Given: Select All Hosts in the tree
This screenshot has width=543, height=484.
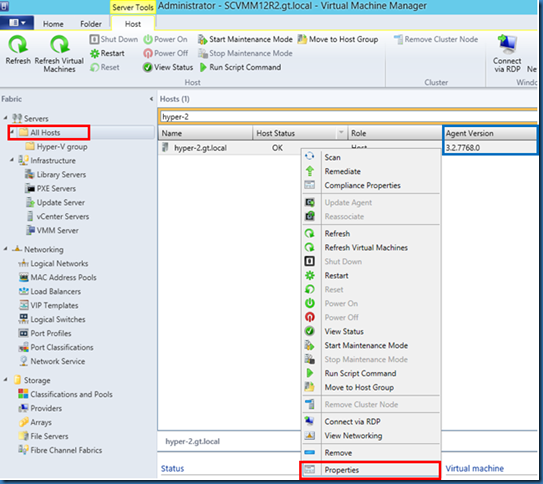Looking at the screenshot, I should click(45, 133).
